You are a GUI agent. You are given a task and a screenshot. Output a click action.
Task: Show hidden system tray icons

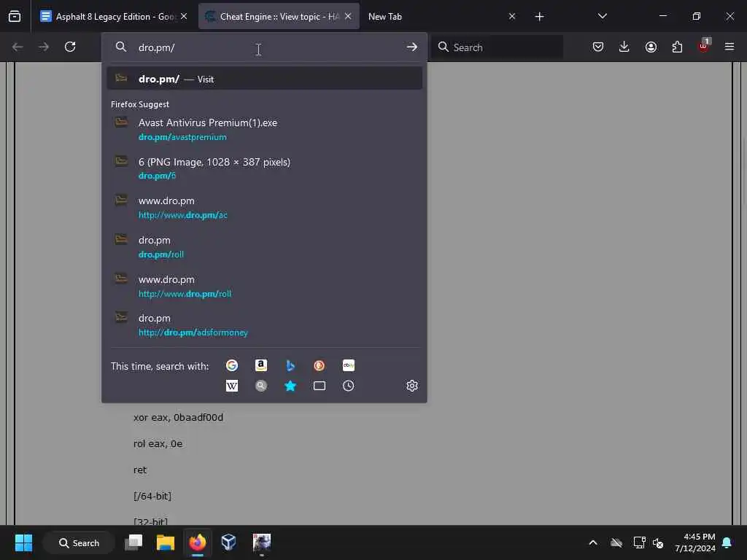coord(593,542)
